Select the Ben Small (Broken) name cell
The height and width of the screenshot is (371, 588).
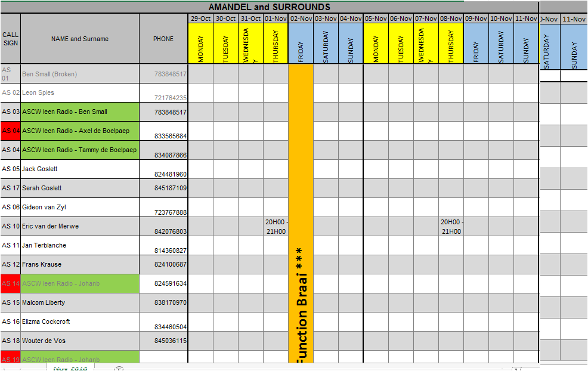(80, 74)
